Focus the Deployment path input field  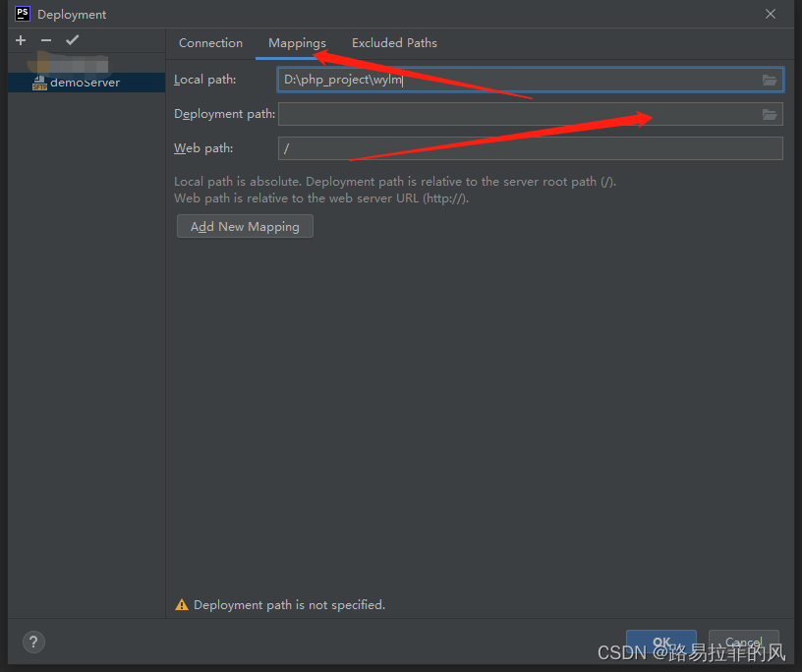pyautogui.click(x=531, y=114)
